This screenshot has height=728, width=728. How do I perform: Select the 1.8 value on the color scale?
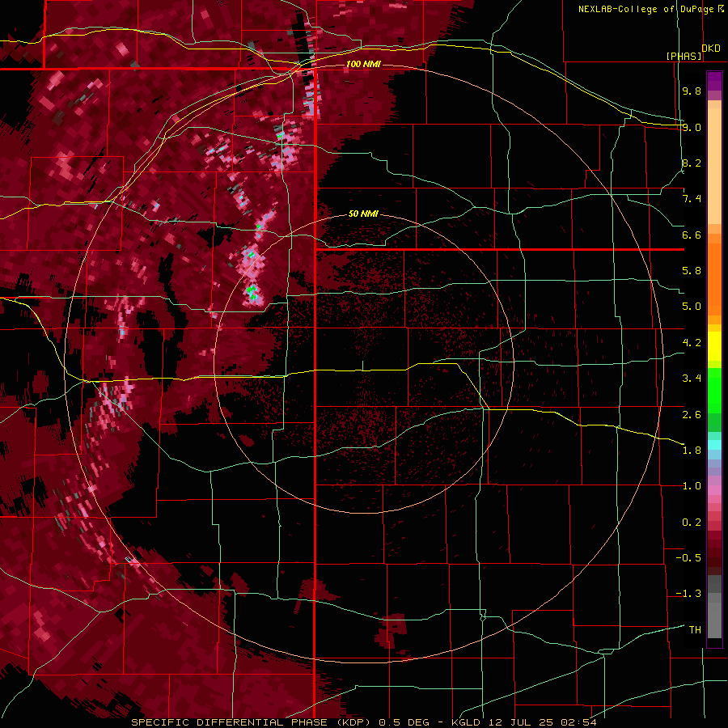[x=692, y=451]
